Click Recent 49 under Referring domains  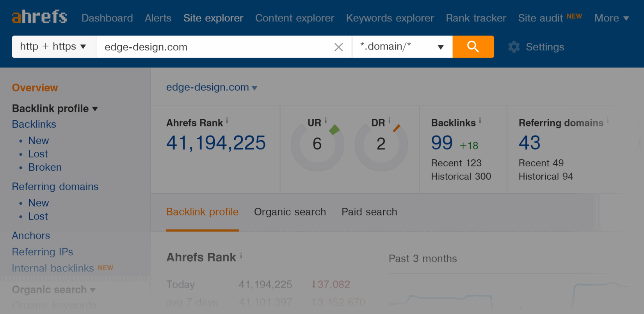click(x=541, y=163)
